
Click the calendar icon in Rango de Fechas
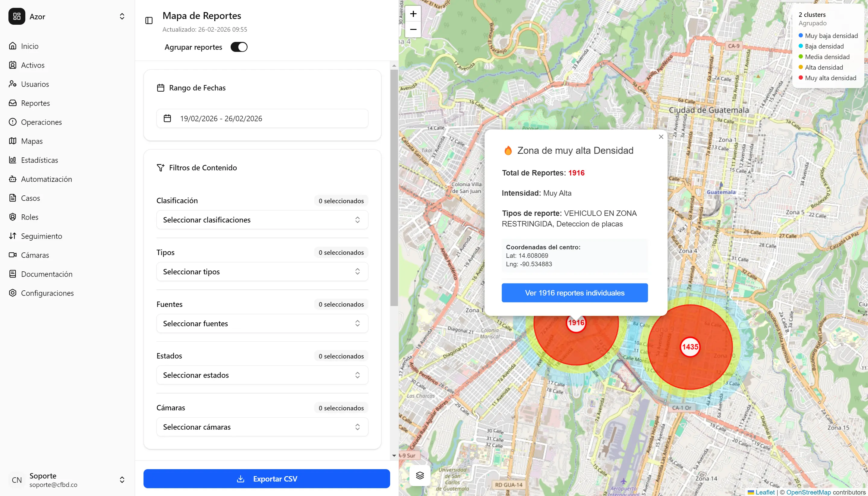(161, 87)
